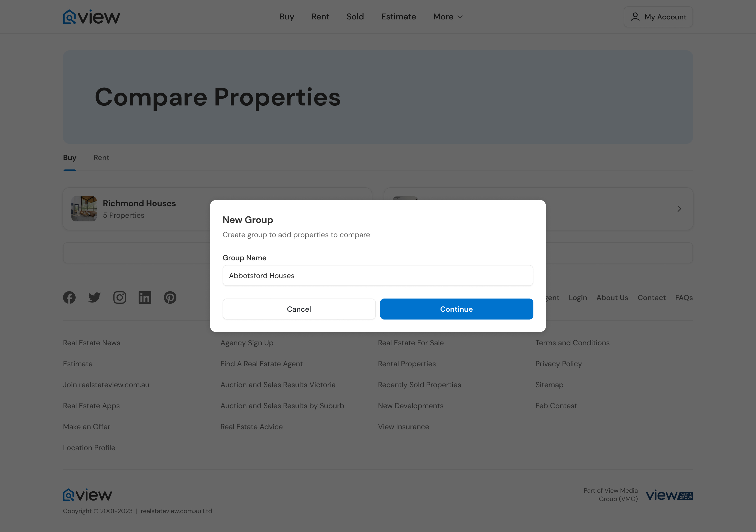Click the Pinterest icon
This screenshot has width=756, height=532.
click(170, 297)
